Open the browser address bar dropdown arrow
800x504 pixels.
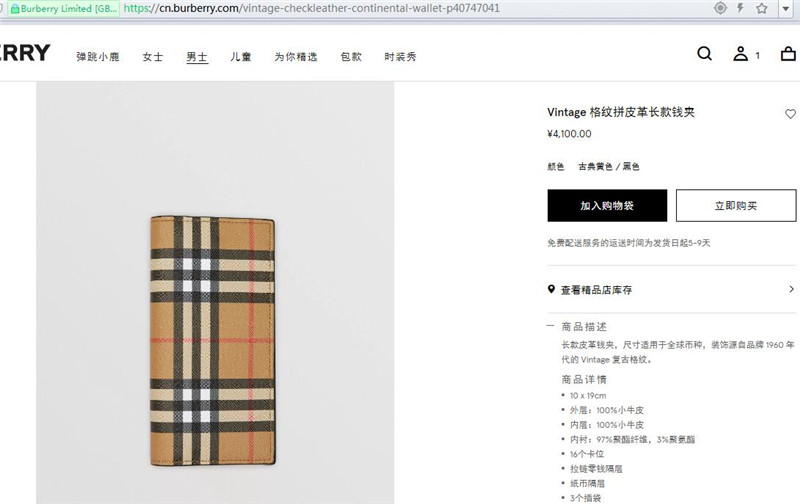[786, 8]
